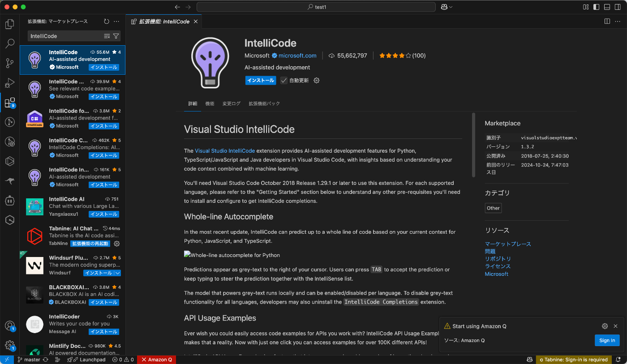Viewport: 627px width, 364px height.
Task: Switch to the 機能 features tab
Action: pos(210,103)
